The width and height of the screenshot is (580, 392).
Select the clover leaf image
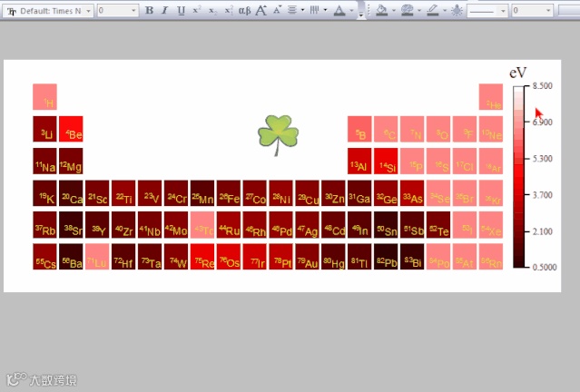(278, 135)
